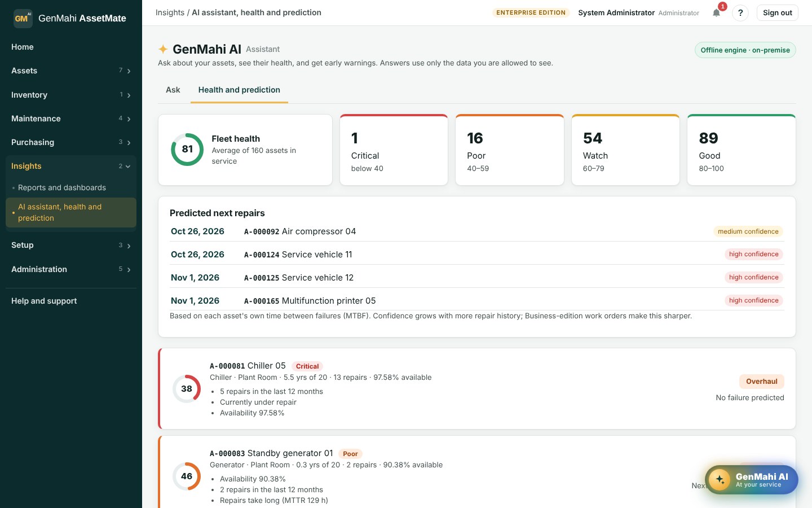The width and height of the screenshot is (812, 508).
Task: Click the ENTERPRISE EDITION label
Action: [531, 12]
